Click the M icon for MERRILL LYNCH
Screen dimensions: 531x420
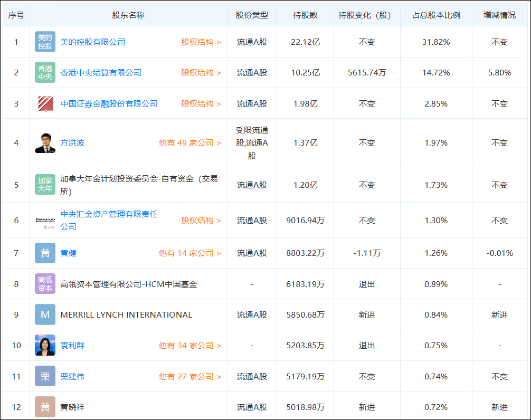coord(45,314)
